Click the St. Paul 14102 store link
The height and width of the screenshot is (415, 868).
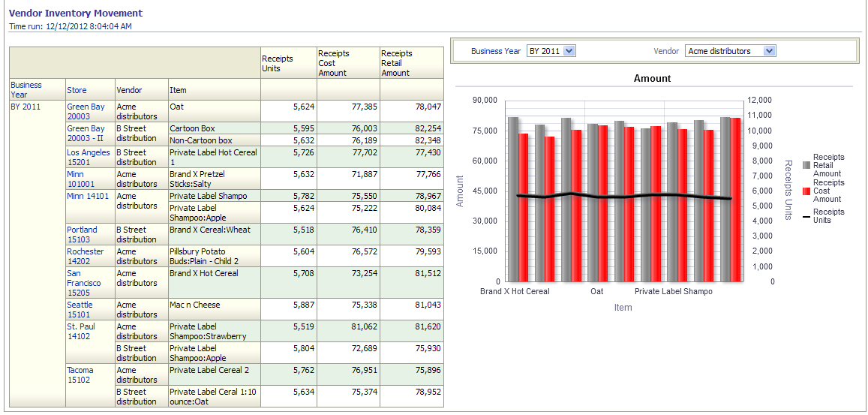[x=81, y=331]
